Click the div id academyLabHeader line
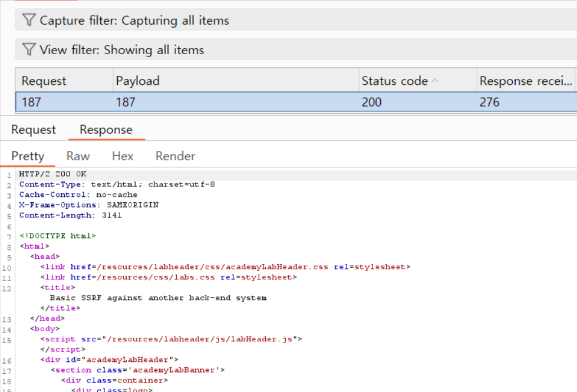This screenshot has height=392, width=577. tap(109, 360)
